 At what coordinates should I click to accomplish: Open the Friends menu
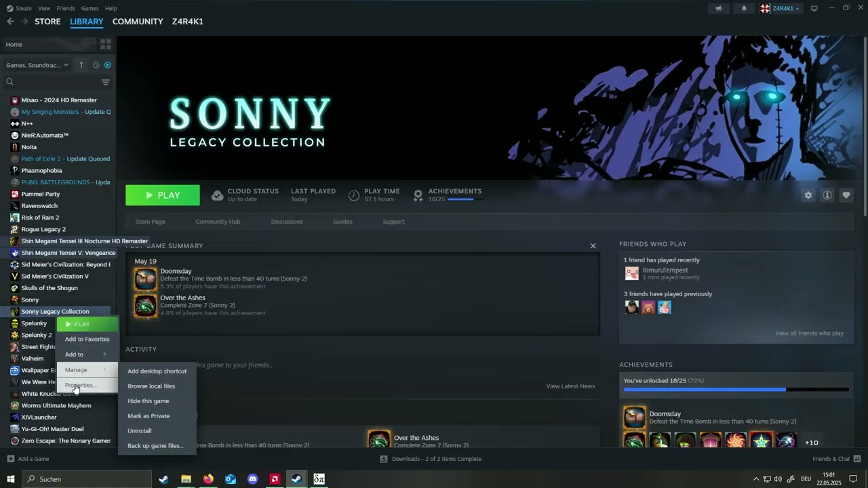coord(66,8)
